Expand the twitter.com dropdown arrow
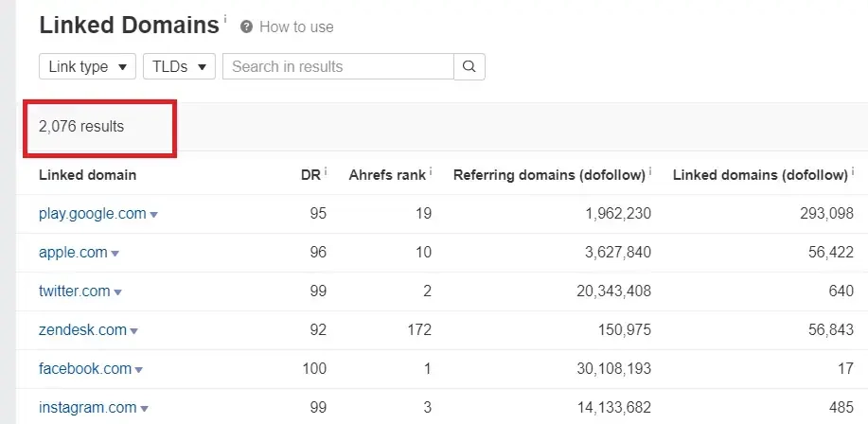This screenshot has height=424, width=868. [117, 292]
